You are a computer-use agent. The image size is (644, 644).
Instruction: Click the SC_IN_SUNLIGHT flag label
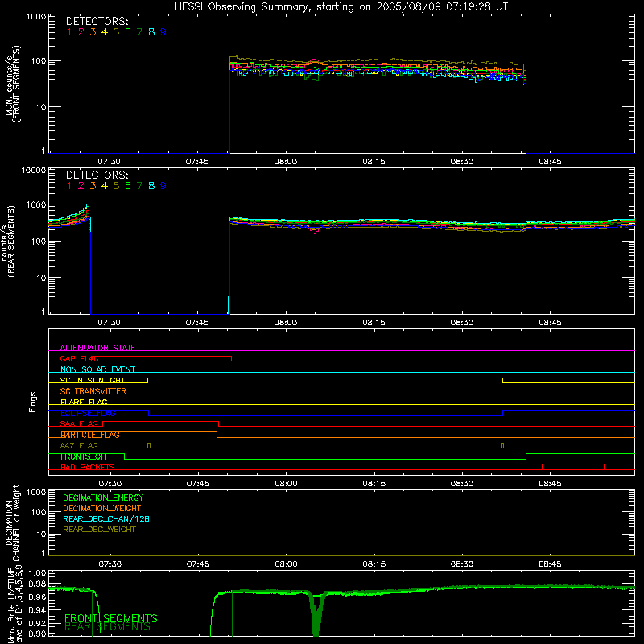click(93, 380)
